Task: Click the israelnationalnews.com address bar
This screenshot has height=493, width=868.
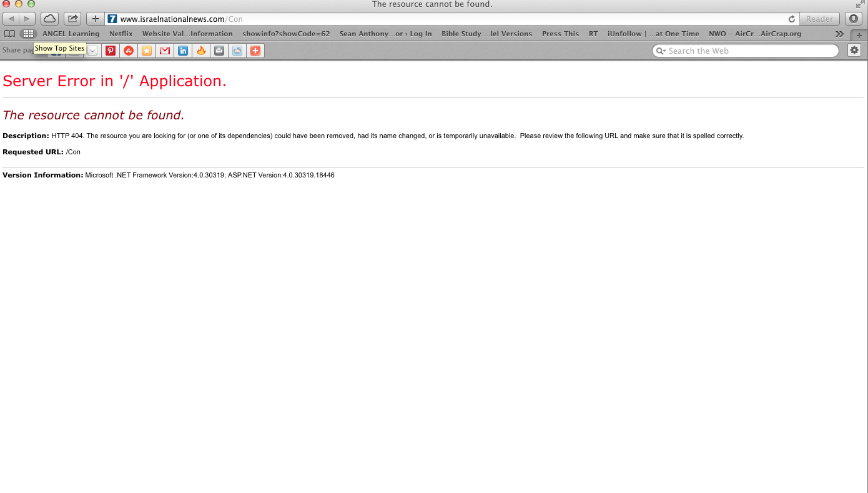Action: 437,19
